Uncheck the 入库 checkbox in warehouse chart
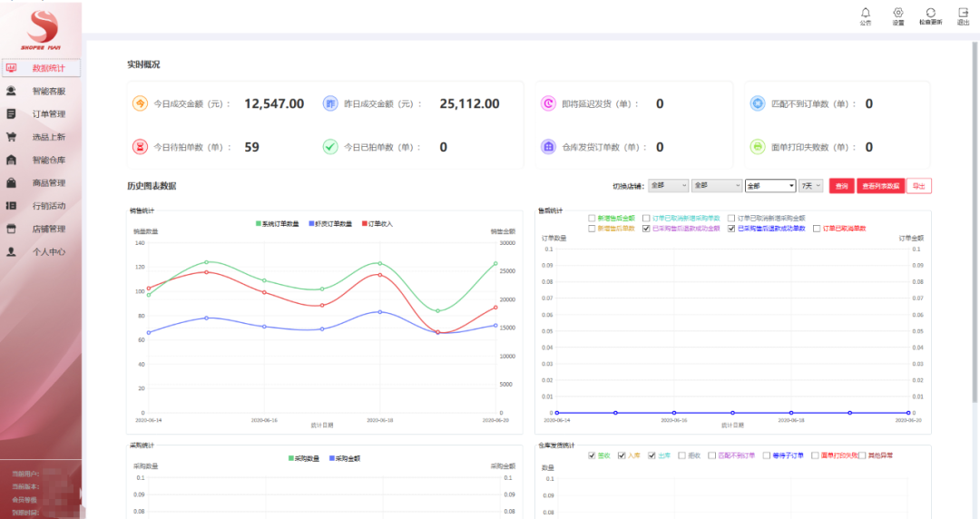This screenshot has width=980, height=519. coord(623,455)
